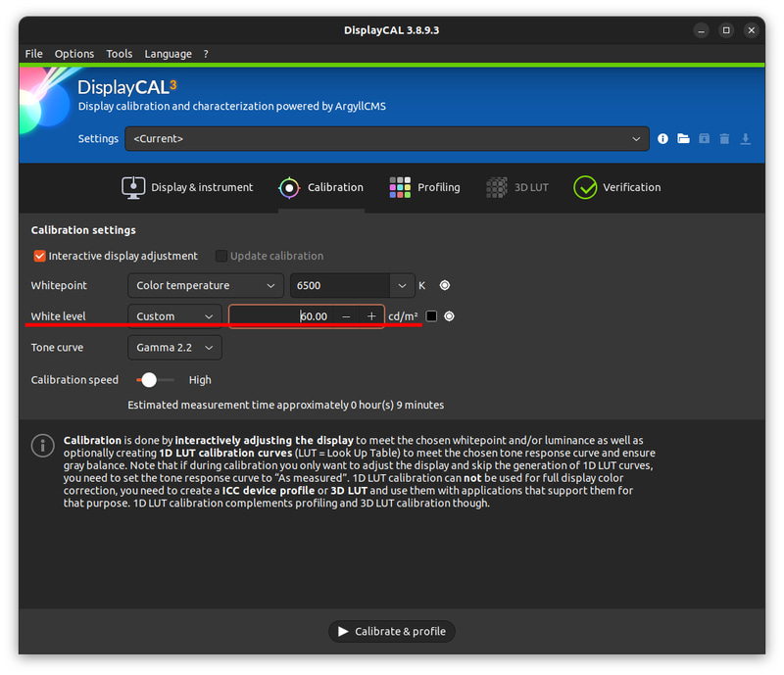
Task: Measure whitepoint with the target icon
Action: click(444, 285)
